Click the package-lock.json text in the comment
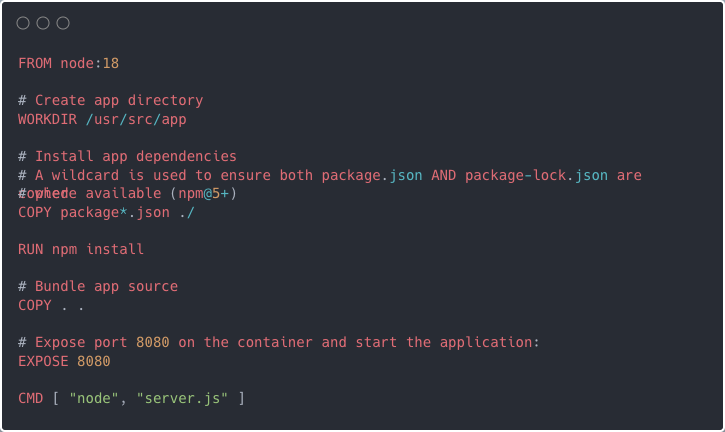Image resolution: width=725 pixels, height=432 pixels. pos(536,175)
